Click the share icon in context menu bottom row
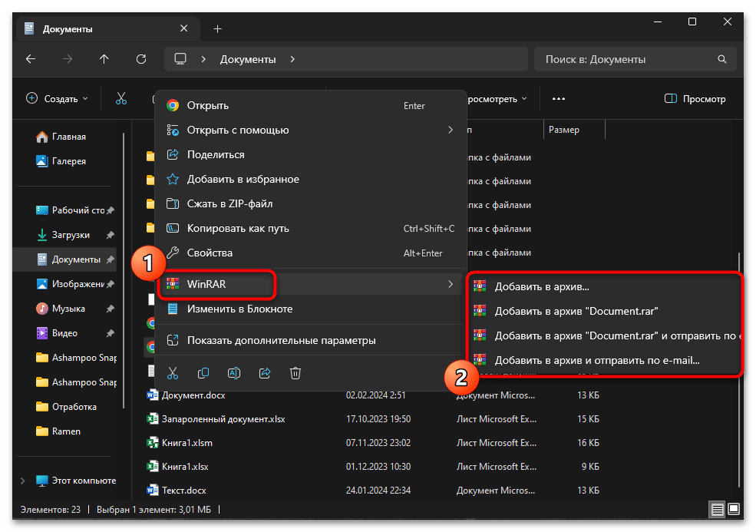The width and height of the screenshot is (756, 532). (265, 373)
